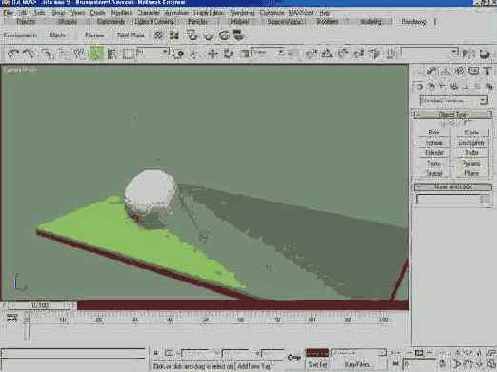Click the Geometry category icon in Create panel

420,87
